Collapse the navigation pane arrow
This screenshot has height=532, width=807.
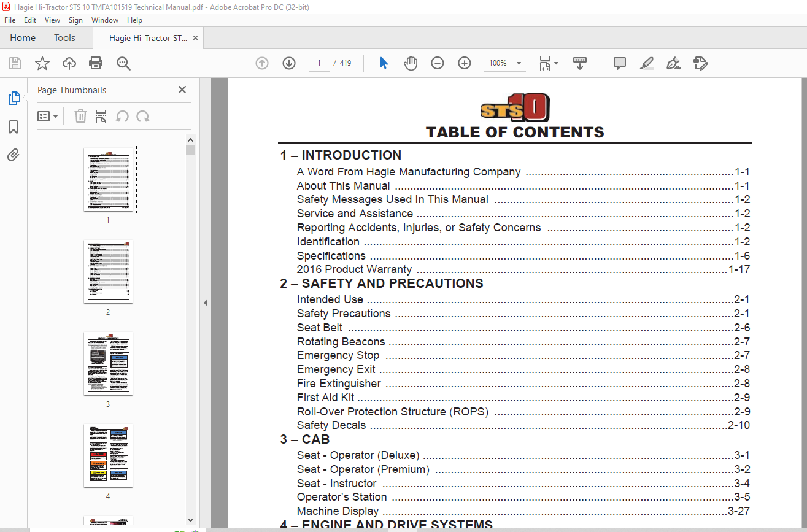point(206,303)
